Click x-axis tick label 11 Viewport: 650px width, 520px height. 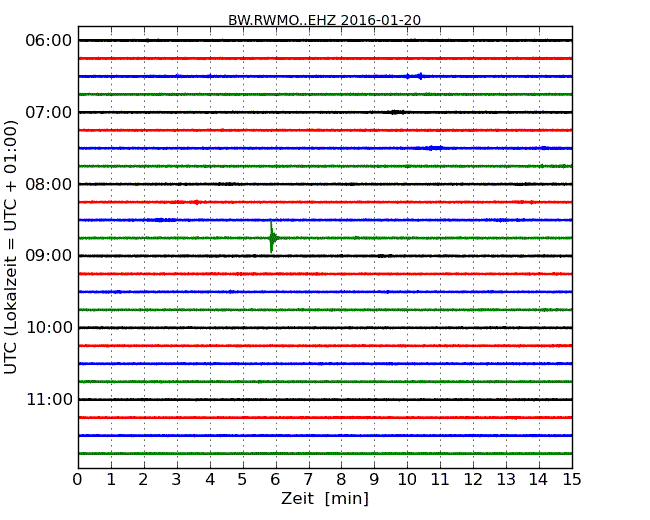click(440, 480)
